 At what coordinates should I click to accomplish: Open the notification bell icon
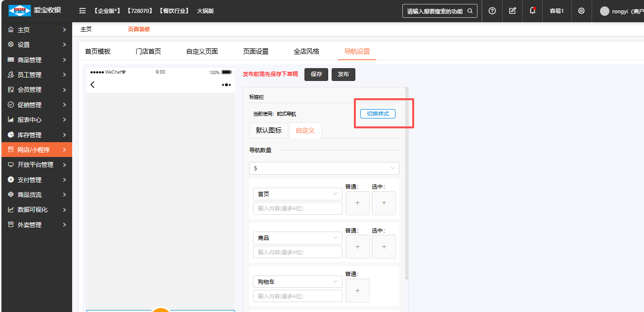532,11
